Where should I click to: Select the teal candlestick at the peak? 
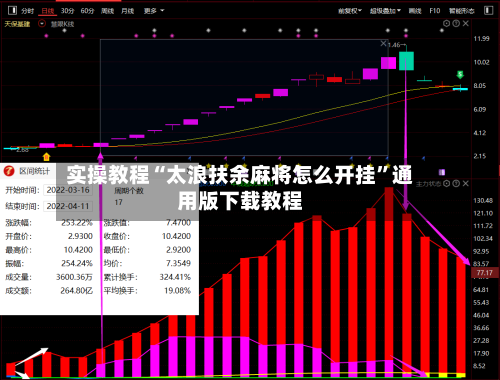406,61
